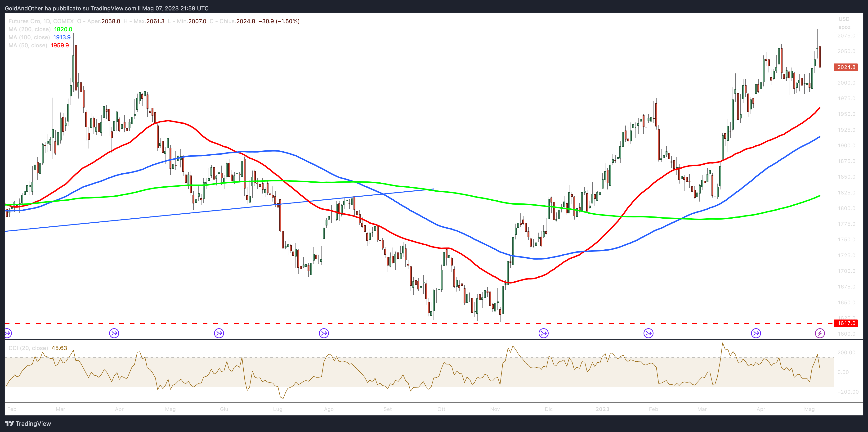Click the red 2024.8 current price label

[x=846, y=67]
